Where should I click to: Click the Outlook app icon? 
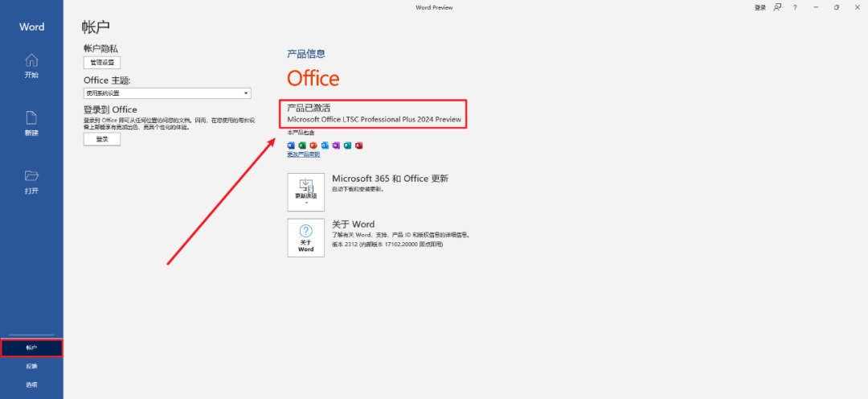click(x=325, y=146)
